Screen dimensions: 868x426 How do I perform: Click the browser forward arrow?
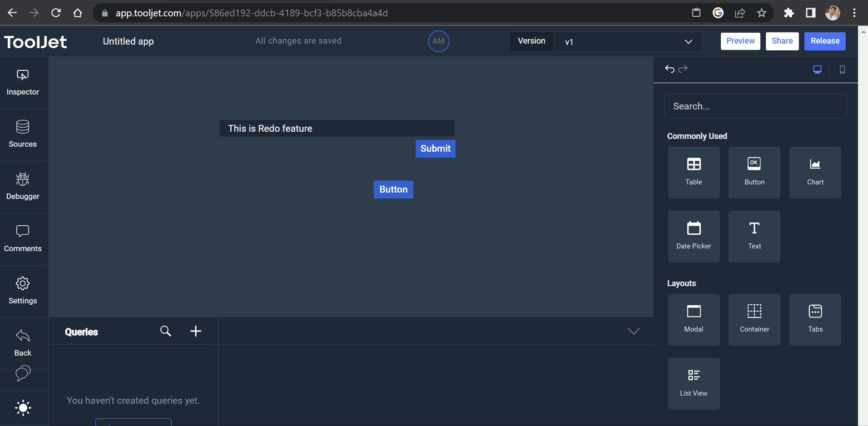(x=34, y=13)
